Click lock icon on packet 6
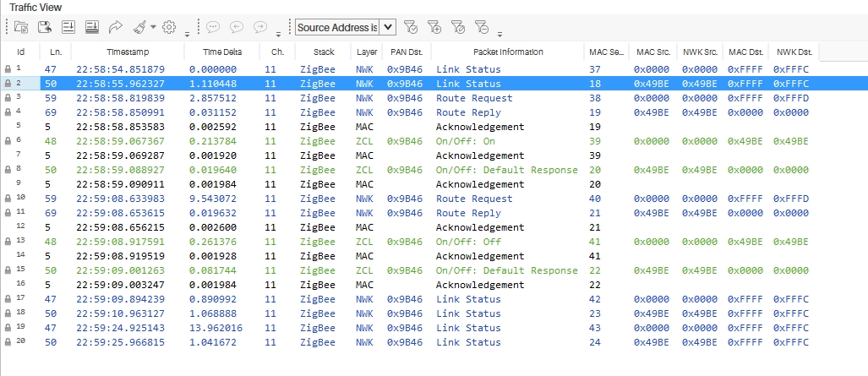Image resolution: width=868 pixels, height=376 pixels. click(x=8, y=141)
